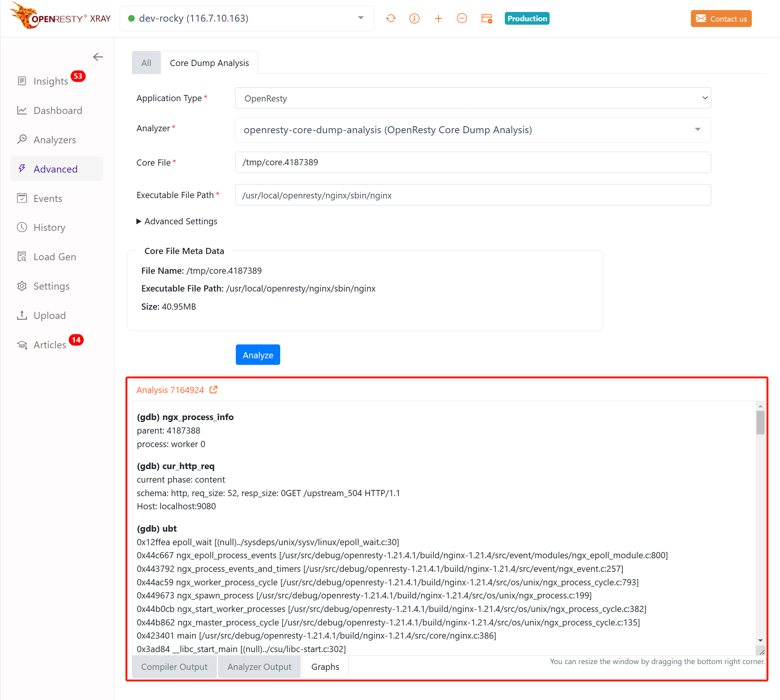Click the plus icon to add machine
This screenshot has width=780, height=700.
click(x=438, y=19)
